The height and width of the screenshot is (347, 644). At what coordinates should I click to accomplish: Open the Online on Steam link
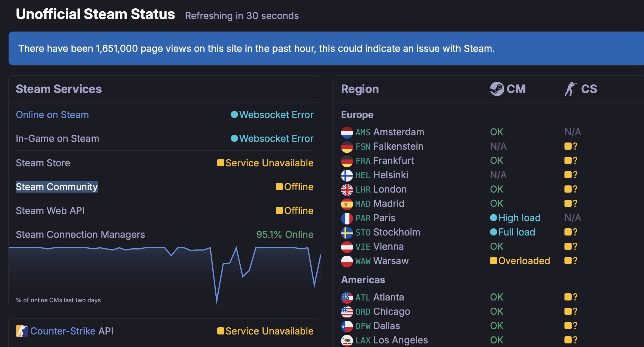pyautogui.click(x=52, y=115)
